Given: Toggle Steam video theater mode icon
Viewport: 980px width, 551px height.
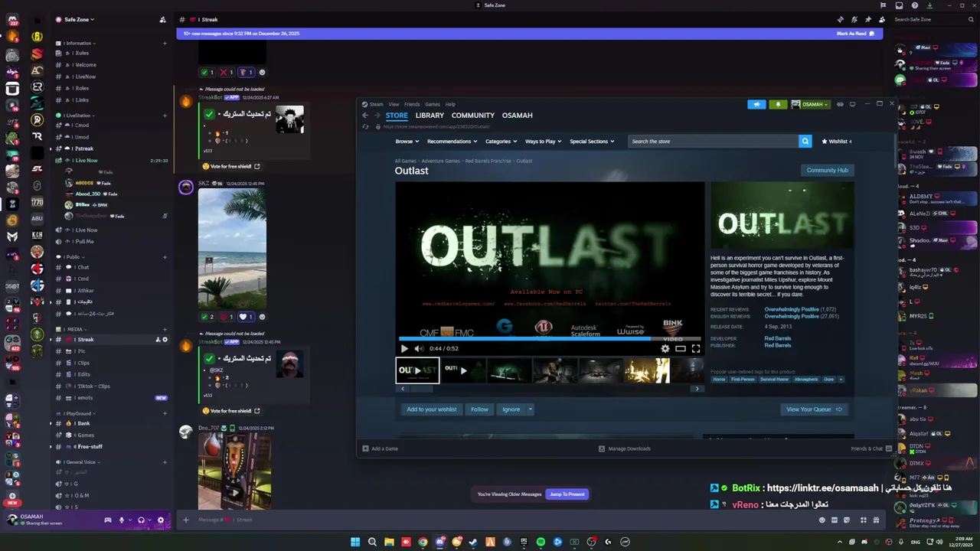Looking at the screenshot, I should click(x=680, y=348).
